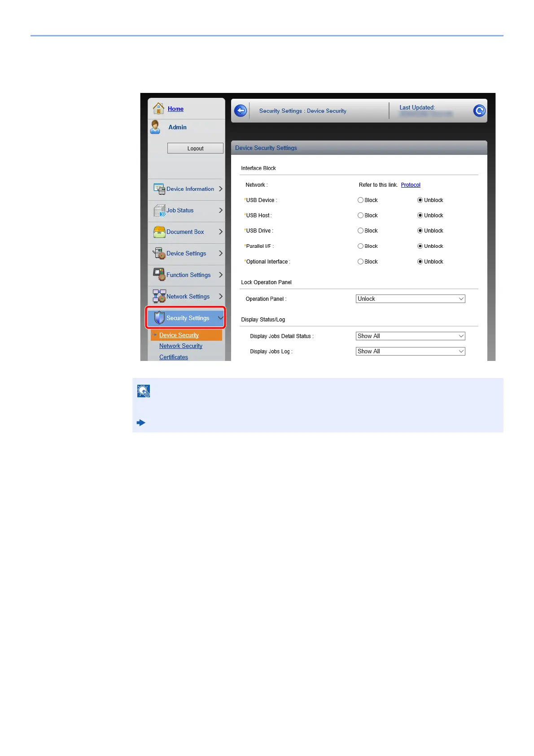
Task: Open the Document Box menu
Action: pyautogui.click(x=186, y=232)
